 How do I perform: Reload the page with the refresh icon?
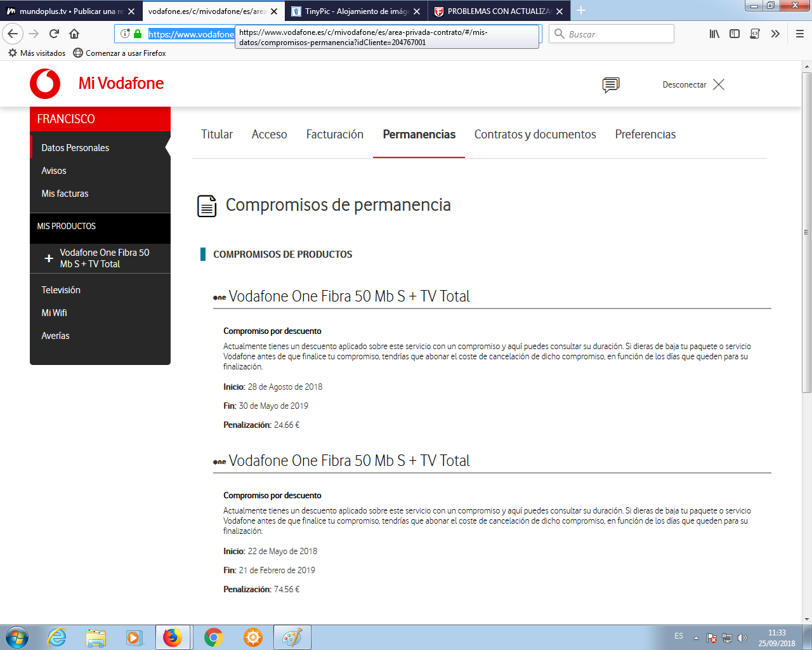coord(55,34)
